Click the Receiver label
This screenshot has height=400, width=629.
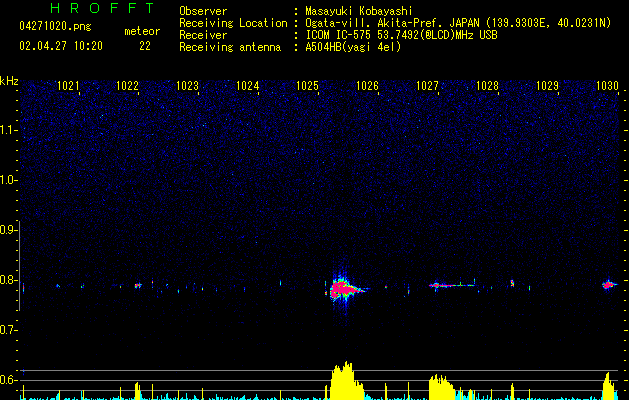203,35
